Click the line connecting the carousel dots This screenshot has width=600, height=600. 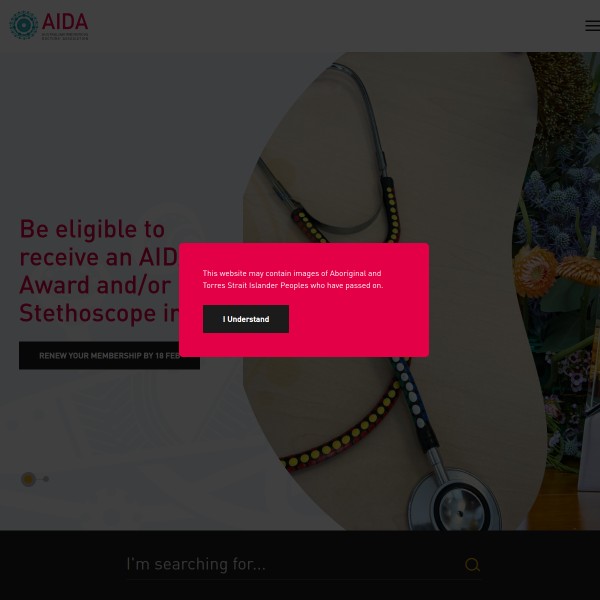(39, 479)
